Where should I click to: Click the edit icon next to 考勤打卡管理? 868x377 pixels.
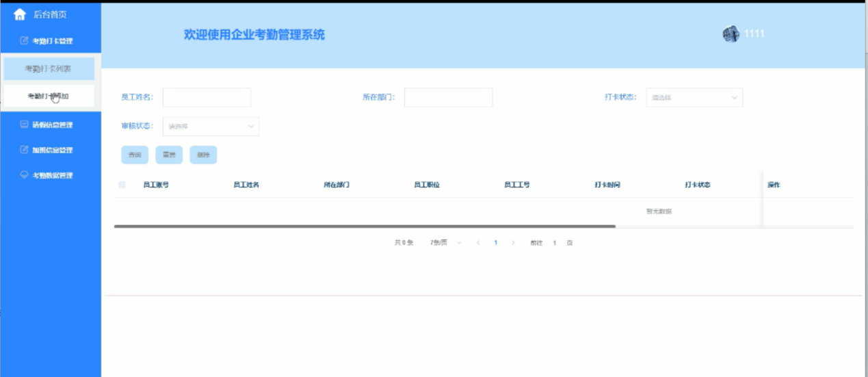point(25,40)
